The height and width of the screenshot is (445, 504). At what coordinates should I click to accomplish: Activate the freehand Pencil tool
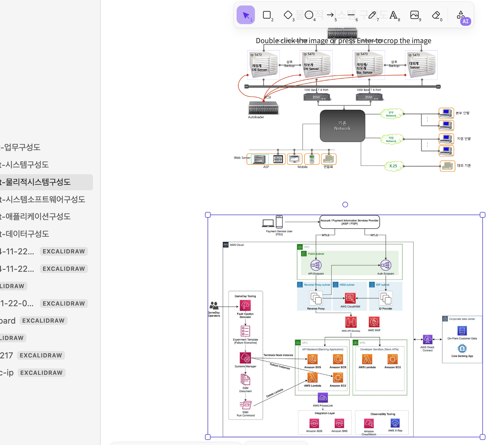pyautogui.click(x=372, y=15)
